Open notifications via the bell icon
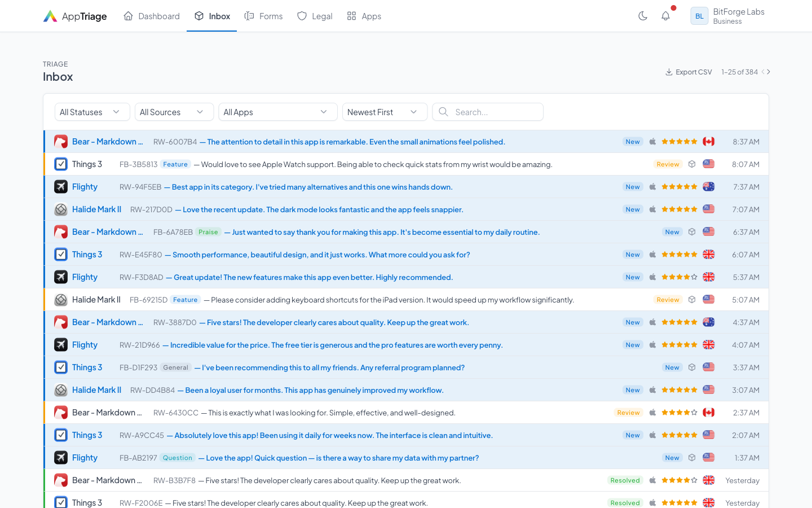The image size is (812, 508). coord(665,16)
